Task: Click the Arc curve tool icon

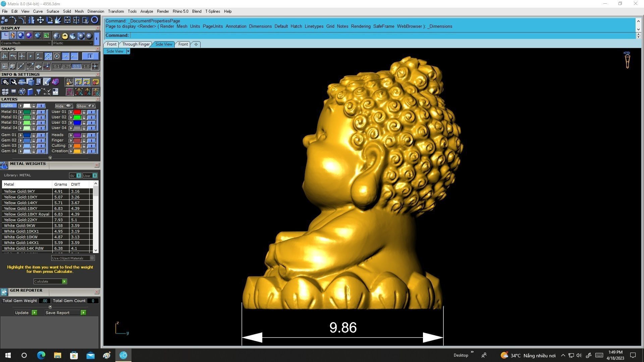Action: pos(13,20)
